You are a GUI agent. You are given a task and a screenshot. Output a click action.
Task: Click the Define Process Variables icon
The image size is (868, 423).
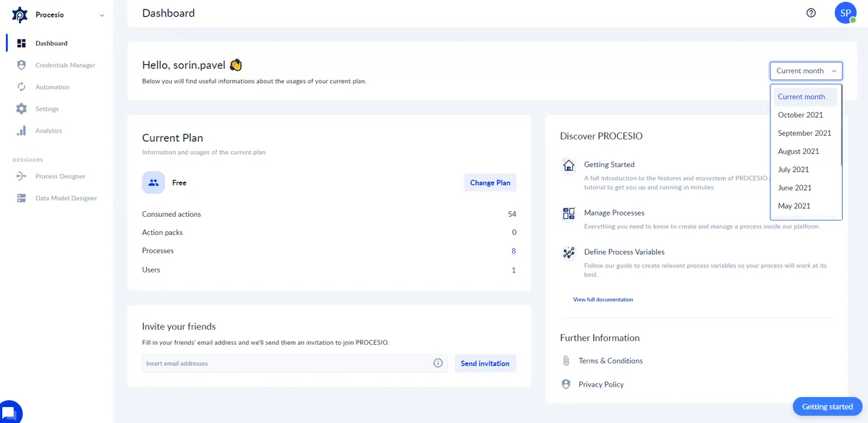[x=569, y=252]
